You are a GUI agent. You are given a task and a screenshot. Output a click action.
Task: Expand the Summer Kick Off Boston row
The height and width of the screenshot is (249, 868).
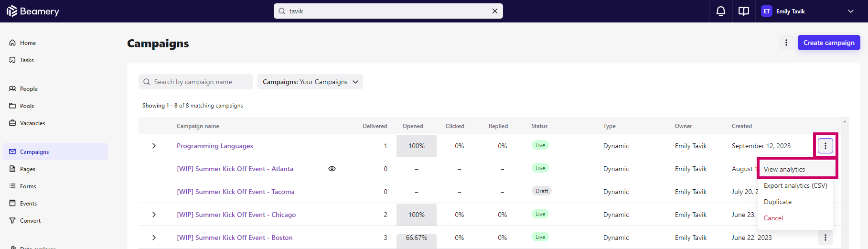click(154, 238)
